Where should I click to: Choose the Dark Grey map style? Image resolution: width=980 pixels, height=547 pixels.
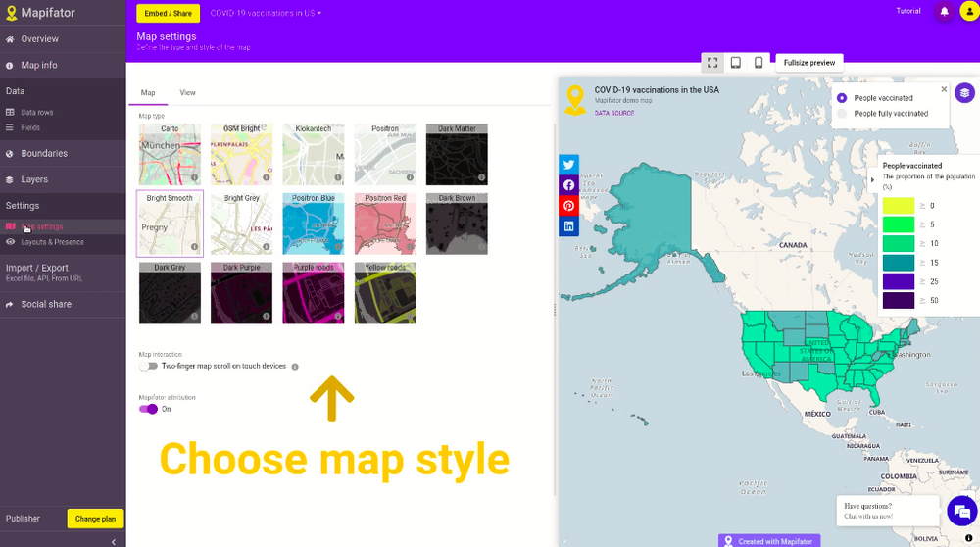170,293
